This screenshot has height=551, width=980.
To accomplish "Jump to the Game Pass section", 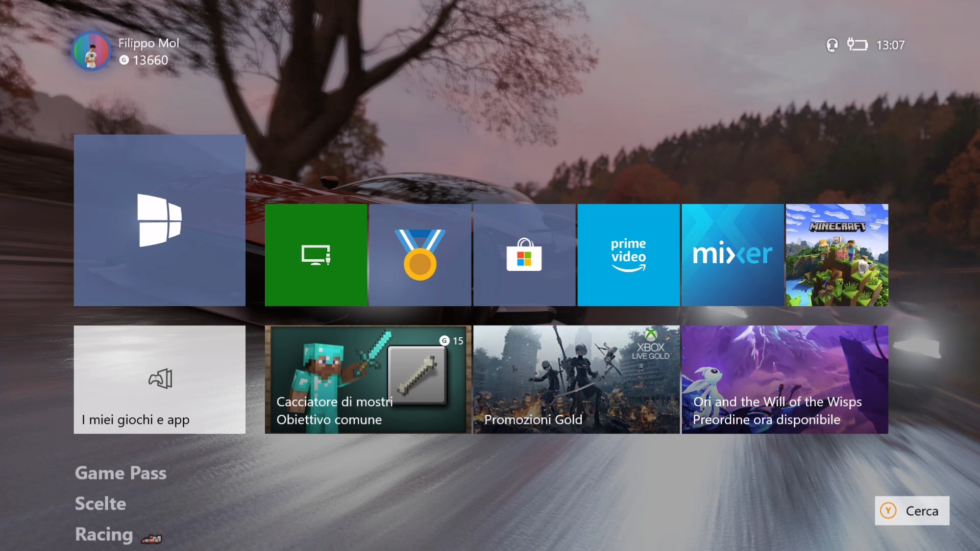I will (x=120, y=473).
